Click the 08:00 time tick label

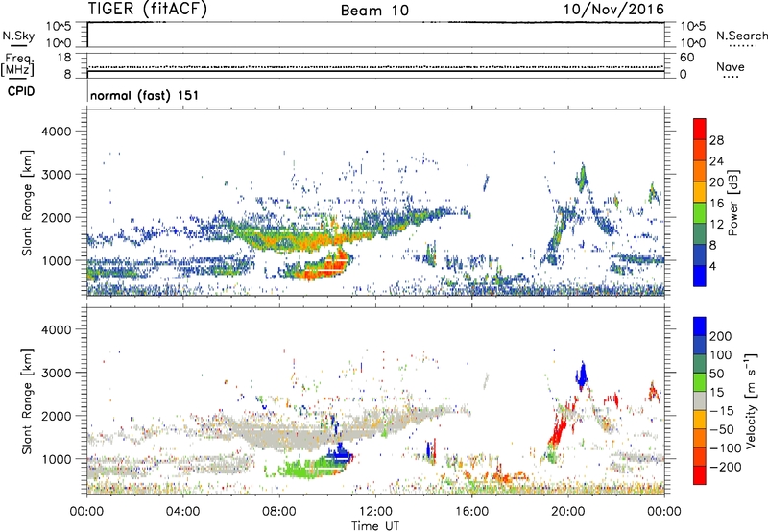pyautogui.click(x=279, y=512)
